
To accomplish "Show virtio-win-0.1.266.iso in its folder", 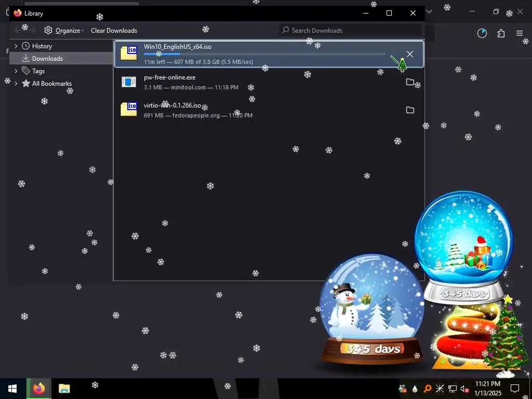I will tap(410, 110).
